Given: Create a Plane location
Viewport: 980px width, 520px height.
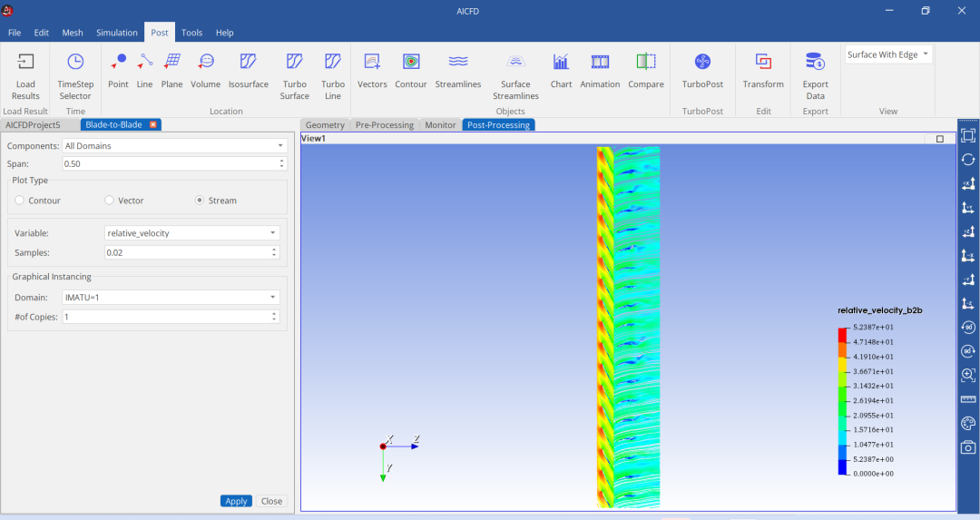Looking at the screenshot, I should [x=171, y=71].
